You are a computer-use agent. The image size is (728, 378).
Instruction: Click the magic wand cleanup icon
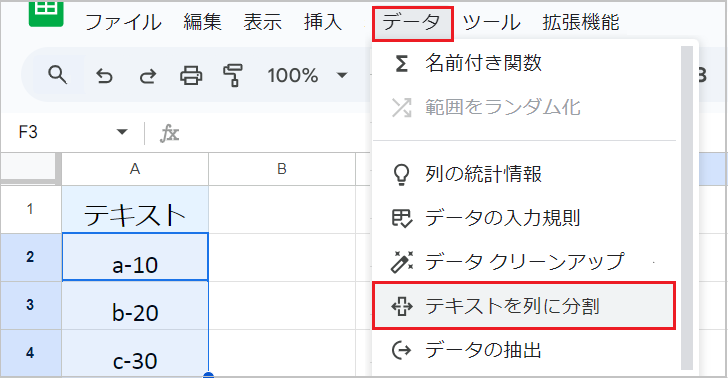tap(402, 261)
